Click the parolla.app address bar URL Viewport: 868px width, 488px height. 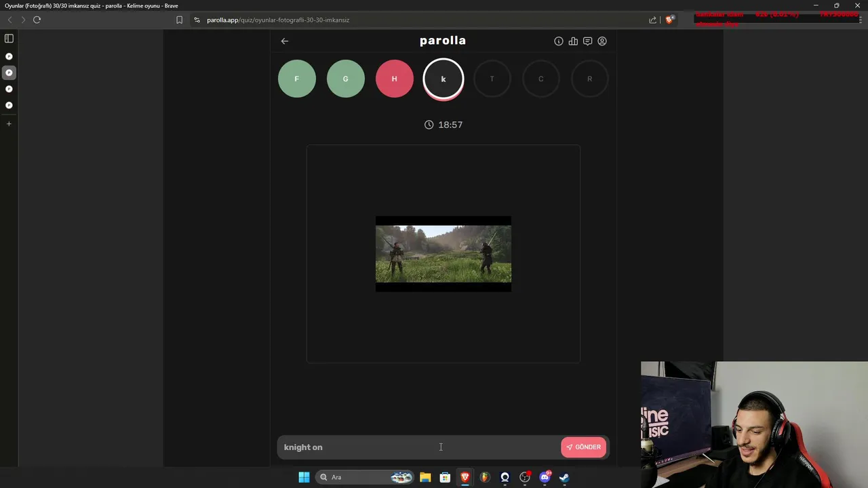tap(278, 20)
